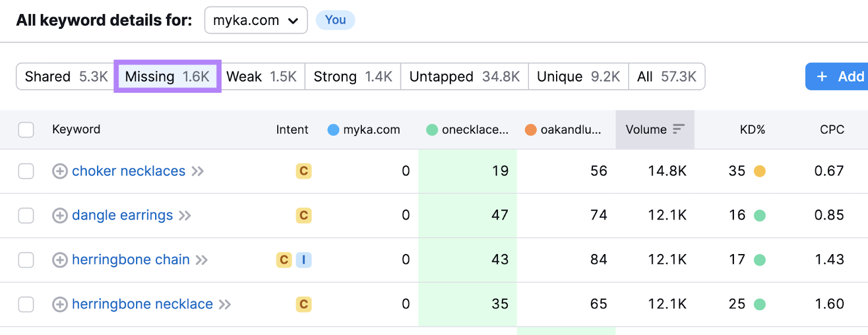Click the I intent badge for herringbone chain
868x335 pixels.
click(x=304, y=260)
